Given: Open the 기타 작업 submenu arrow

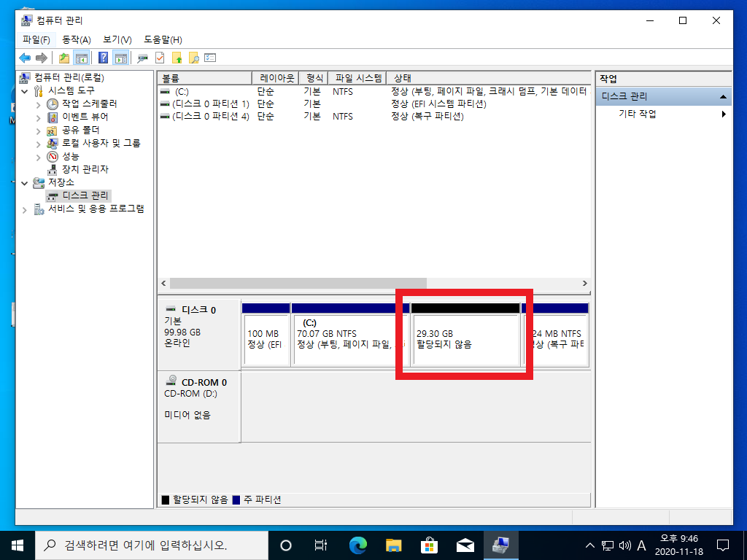Looking at the screenshot, I should point(724,114).
